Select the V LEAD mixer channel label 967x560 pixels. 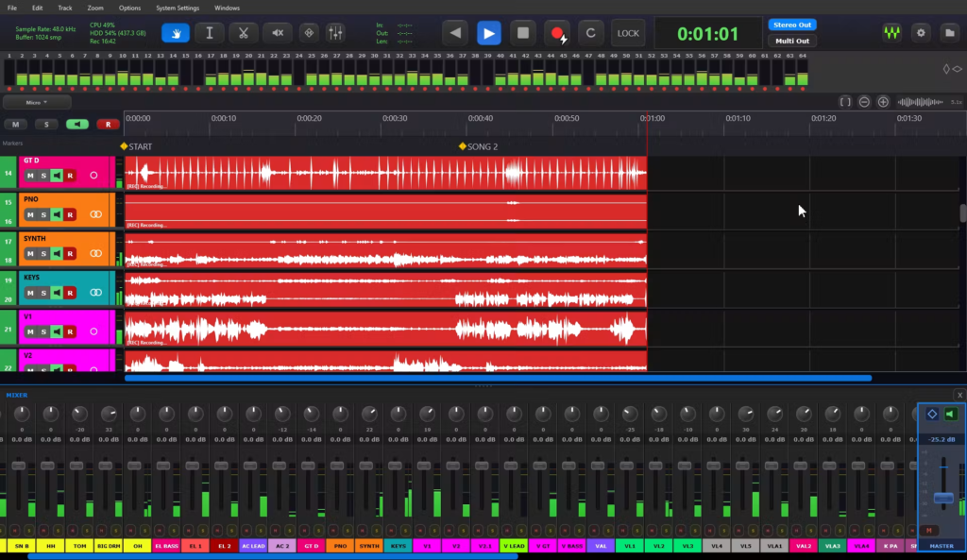[x=514, y=546]
